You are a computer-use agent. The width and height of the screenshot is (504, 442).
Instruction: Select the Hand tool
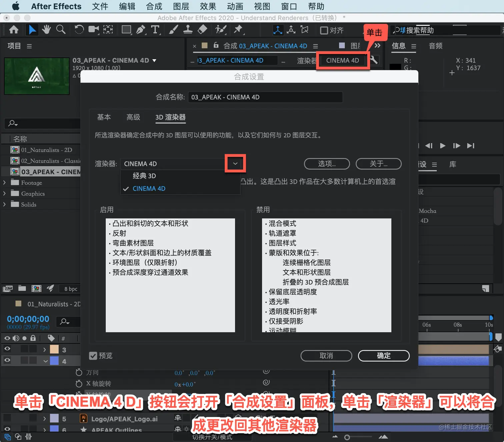click(x=46, y=30)
